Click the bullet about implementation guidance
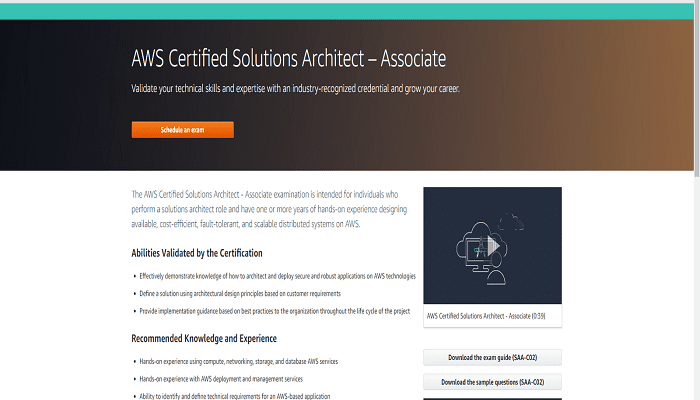The width and height of the screenshot is (700, 400). click(274, 311)
